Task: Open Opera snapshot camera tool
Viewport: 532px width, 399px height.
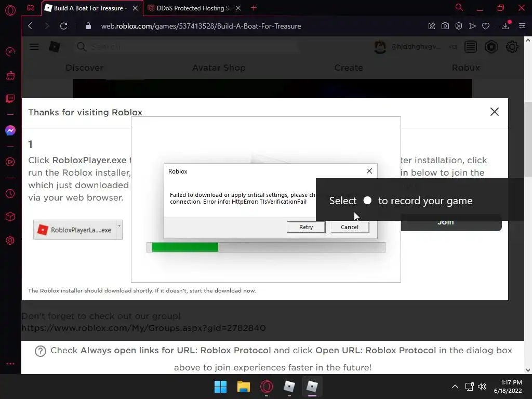Action: pos(445,26)
